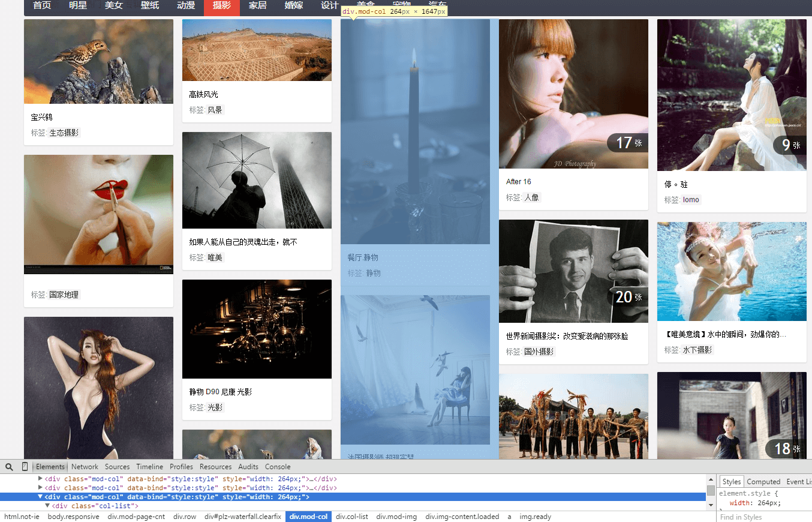Select img.ready breadcrumb

tap(536, 517)
